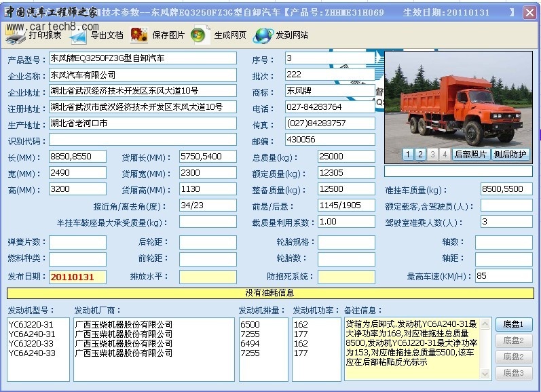View the 侧后防护 side-rear guard photo

pos(510,154)
